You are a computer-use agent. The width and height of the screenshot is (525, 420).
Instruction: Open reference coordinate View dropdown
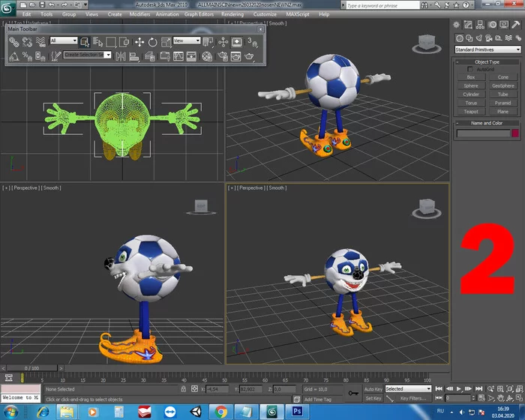[187, 40]
